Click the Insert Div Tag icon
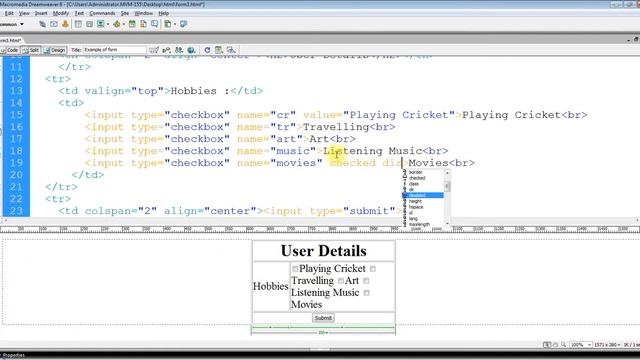 89,24
